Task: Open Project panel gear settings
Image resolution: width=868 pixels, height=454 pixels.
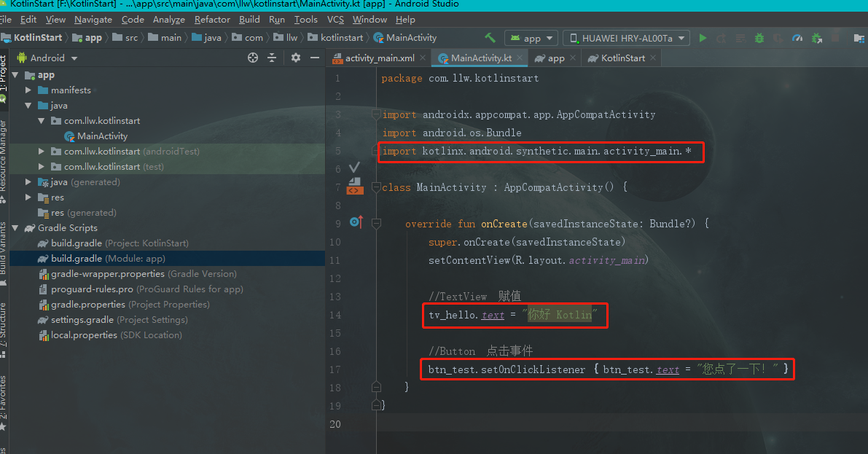Action: (x=296, y=58)
